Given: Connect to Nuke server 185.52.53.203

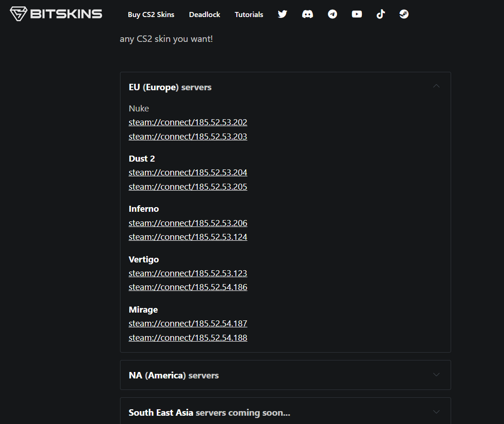Looking at the screenshot, I should 188,136.
